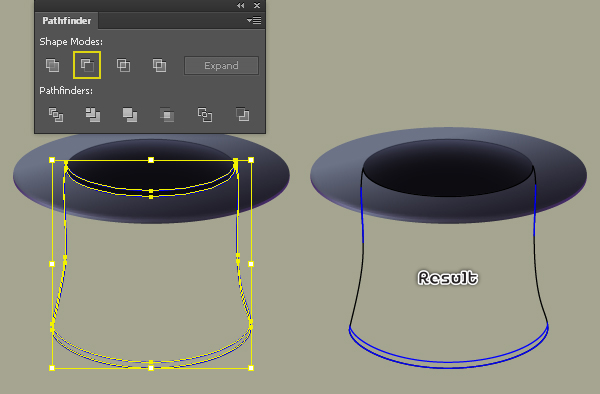The height and width of the screenshot is (394, 600).
Task: Click the Crop pathfinder icon
Action: click(x=167, y=115)
